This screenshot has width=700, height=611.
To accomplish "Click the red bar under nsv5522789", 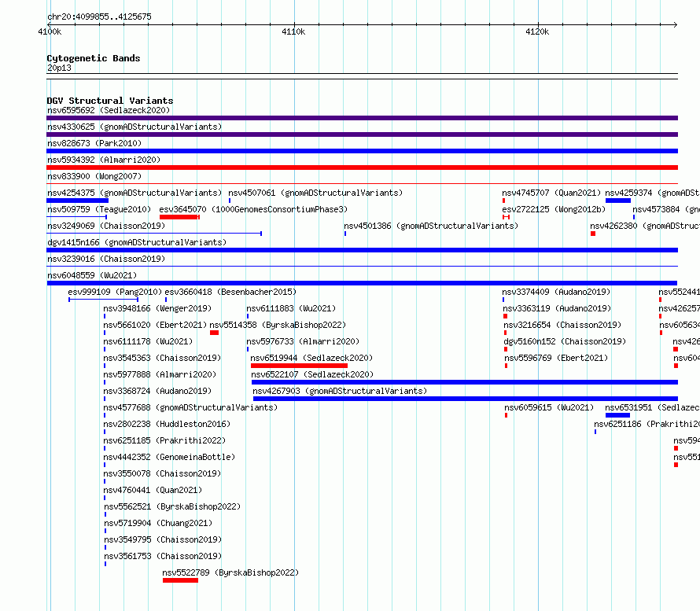I will point(180,580).
